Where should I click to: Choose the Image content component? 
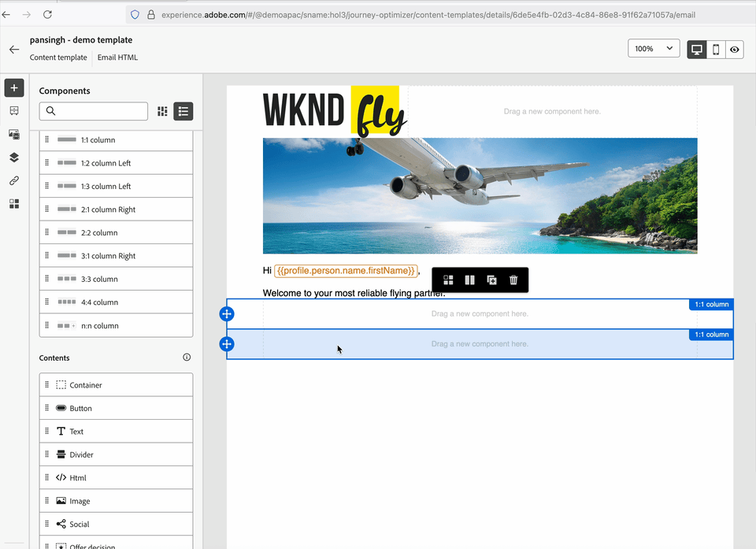pyautogui.click(x=117, y=501)
